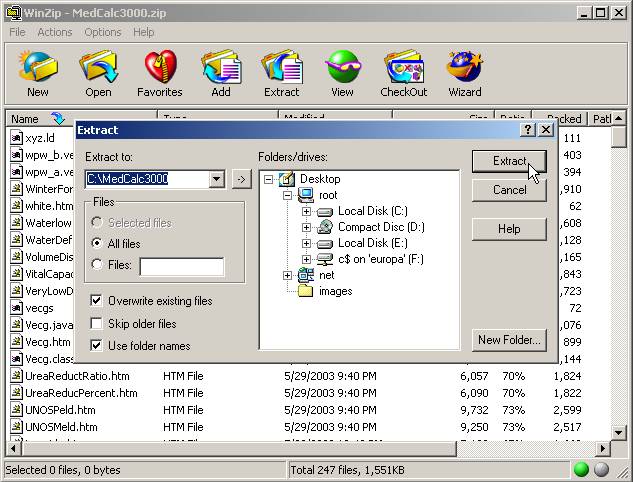Viewport: 633px width, 482px height.
Task: Uncheck Use folder names option
Action: click(x=96, y=346)
